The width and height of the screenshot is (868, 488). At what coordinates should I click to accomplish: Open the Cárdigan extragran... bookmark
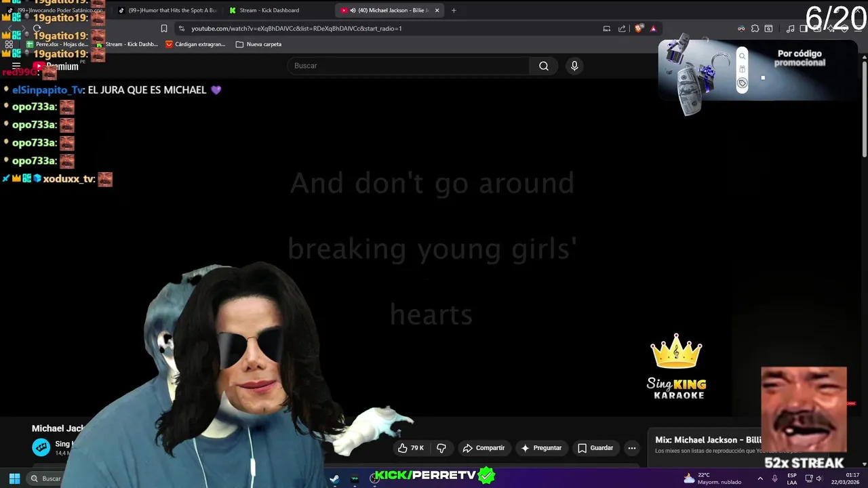(x=195, y=44)
